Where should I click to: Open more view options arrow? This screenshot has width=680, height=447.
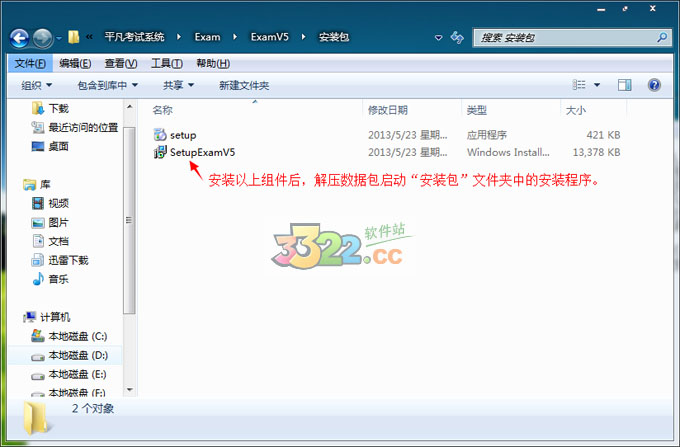pyautogui.click(x=597, y=85)
